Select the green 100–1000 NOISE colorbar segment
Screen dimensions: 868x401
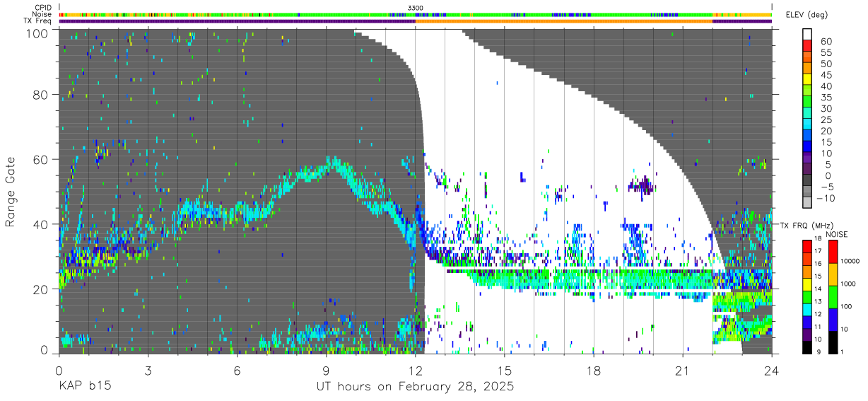pyautogui.click(x=833, y=296)
